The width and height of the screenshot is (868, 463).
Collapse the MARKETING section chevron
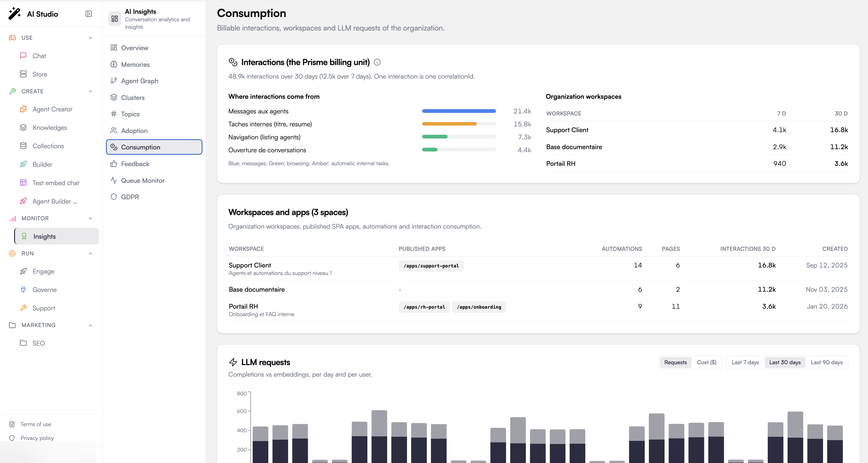(x=90, y=325)
